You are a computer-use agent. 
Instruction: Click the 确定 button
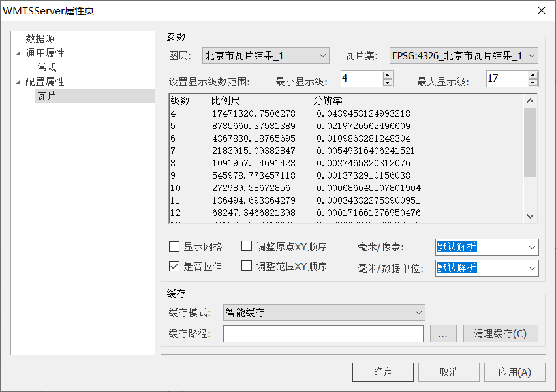coord(383,372)
